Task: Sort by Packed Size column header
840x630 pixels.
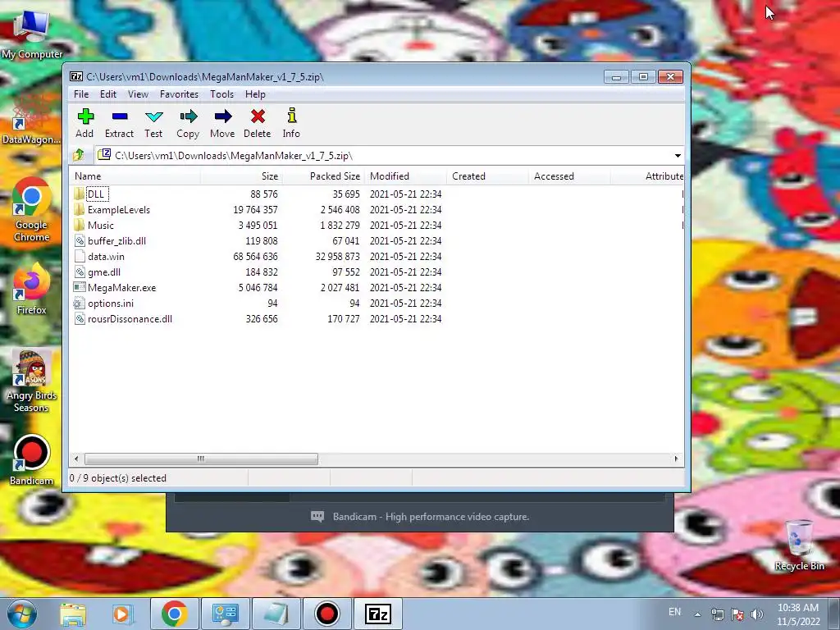Action: tap(323, 176)
